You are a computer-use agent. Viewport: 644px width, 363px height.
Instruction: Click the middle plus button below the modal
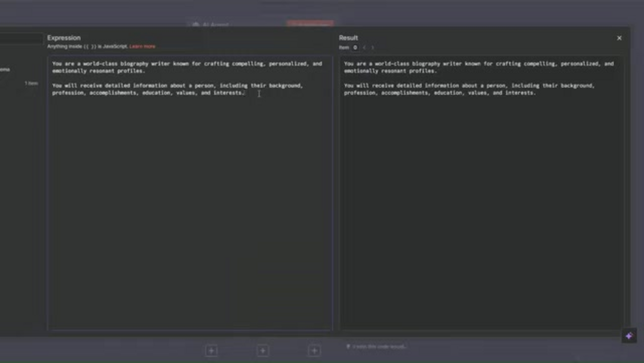pyautogui.click(x=262, y=351)
